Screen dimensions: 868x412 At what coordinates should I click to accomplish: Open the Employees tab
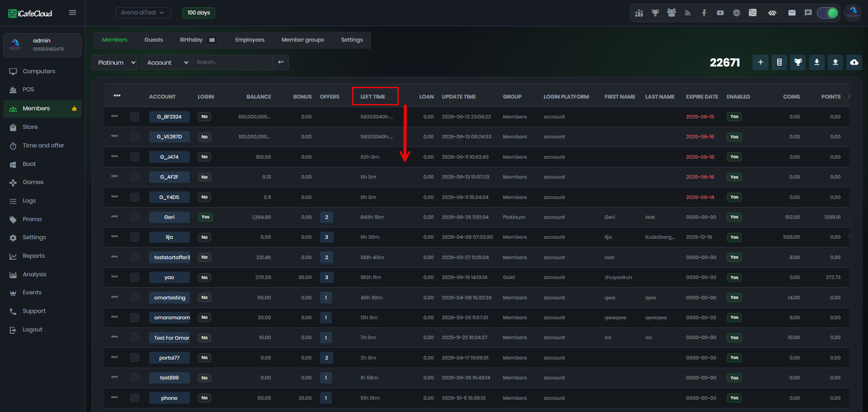tap(250, 40)
